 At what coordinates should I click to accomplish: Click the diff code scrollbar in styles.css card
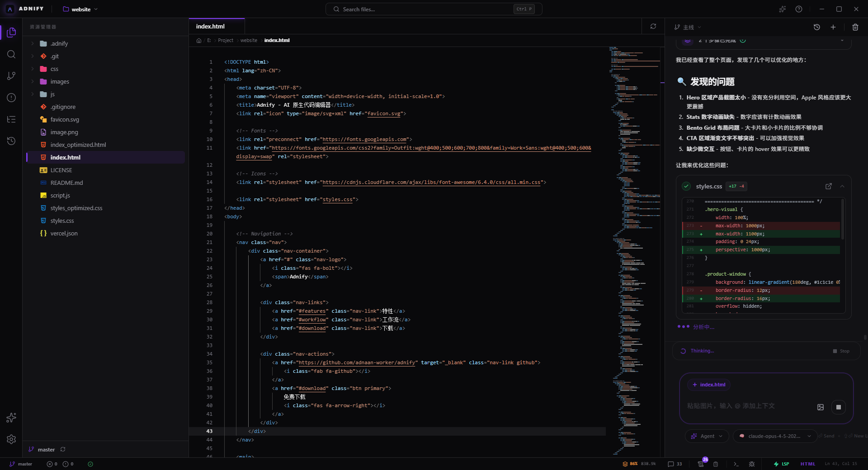pos(842,220)
